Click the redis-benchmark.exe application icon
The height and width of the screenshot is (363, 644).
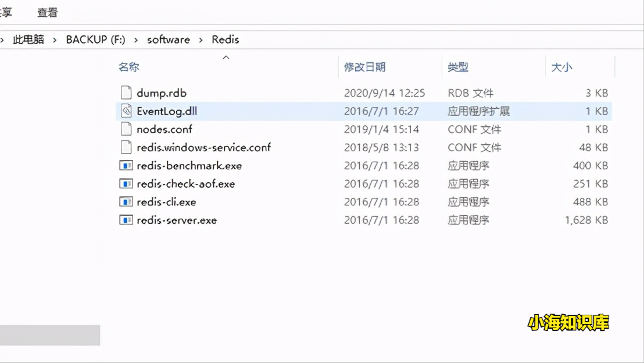click(x=126, y=166)
